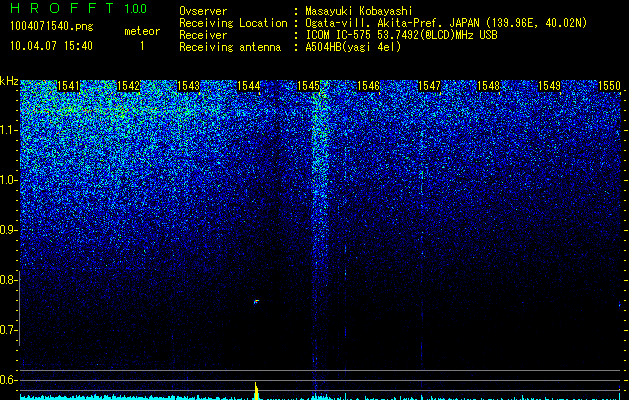Screen dimensions: 629x400
Task: Click observer name Masayuki Kobayashi
Action: pyautogui.click(x=359, y=11)
